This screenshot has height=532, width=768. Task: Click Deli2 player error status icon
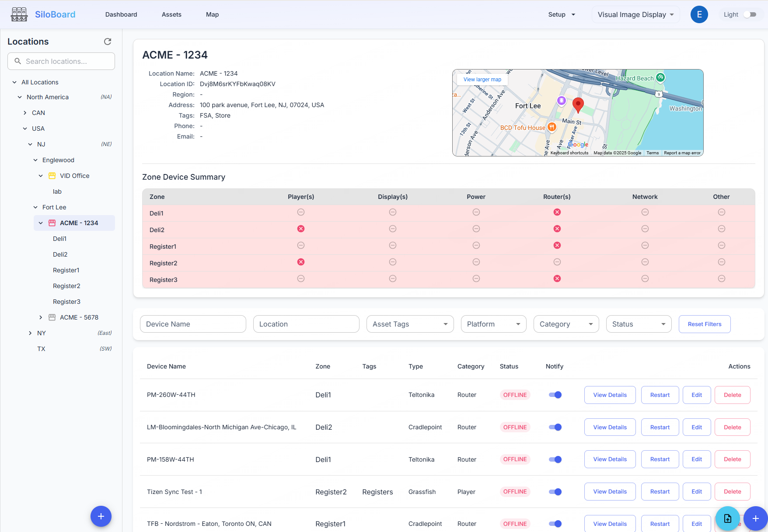click(x=301, y=229)
